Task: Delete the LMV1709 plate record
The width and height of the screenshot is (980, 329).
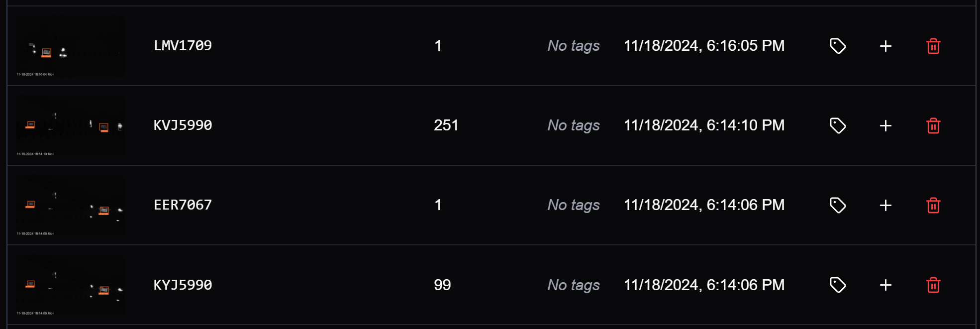Action: click(933, 46)
